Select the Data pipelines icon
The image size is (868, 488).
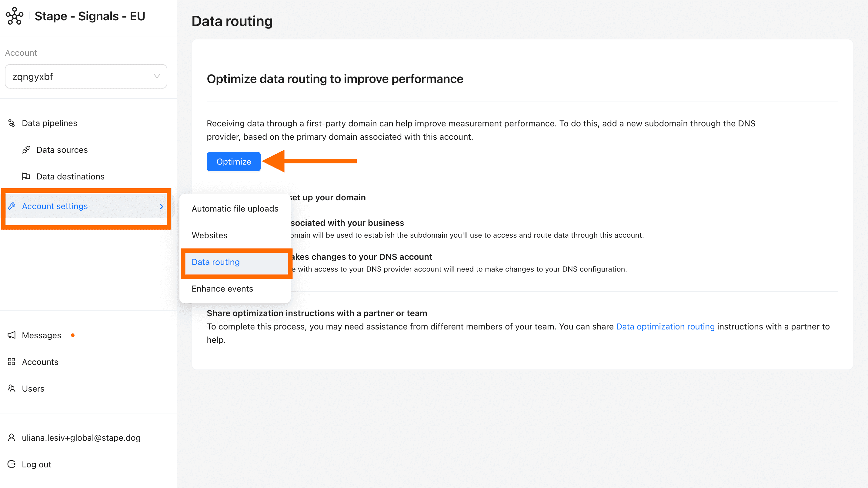click(12, 123)
